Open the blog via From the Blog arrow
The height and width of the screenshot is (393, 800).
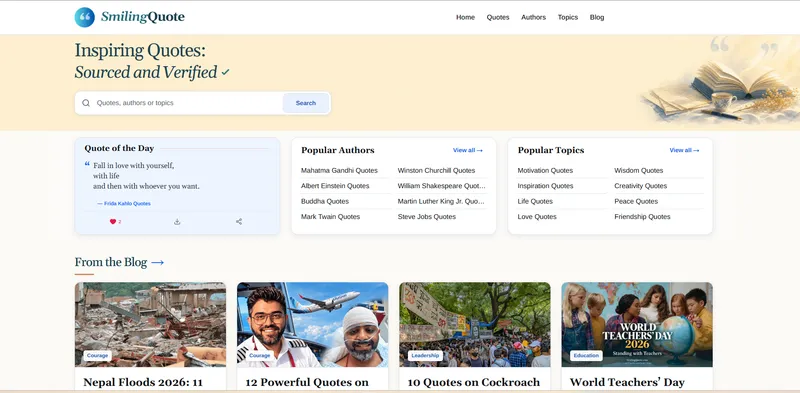point(158,262)
